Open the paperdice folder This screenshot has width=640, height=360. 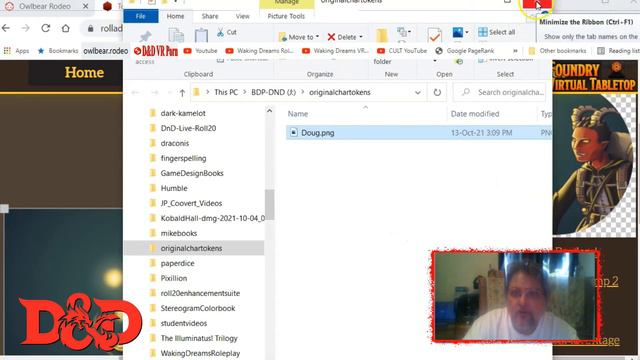pyautogui.click(x=177, y=263)
